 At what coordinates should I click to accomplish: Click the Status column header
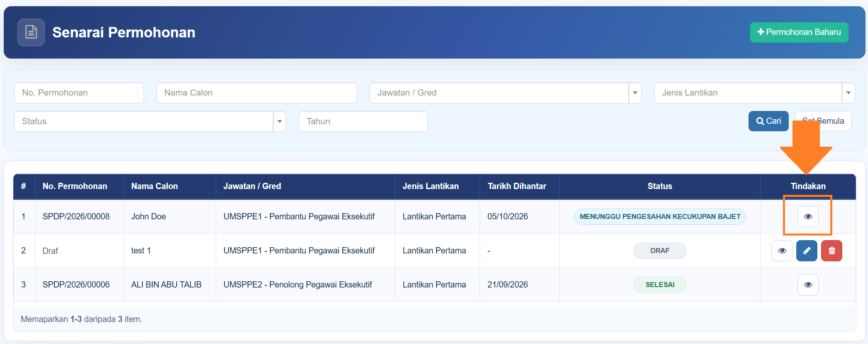660,186
